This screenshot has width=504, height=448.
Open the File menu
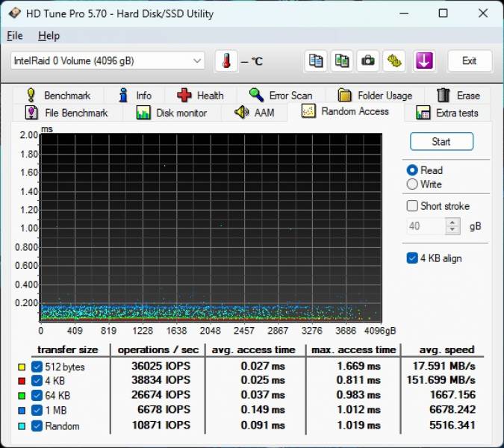pyautogui.click(x=15, y=36)
